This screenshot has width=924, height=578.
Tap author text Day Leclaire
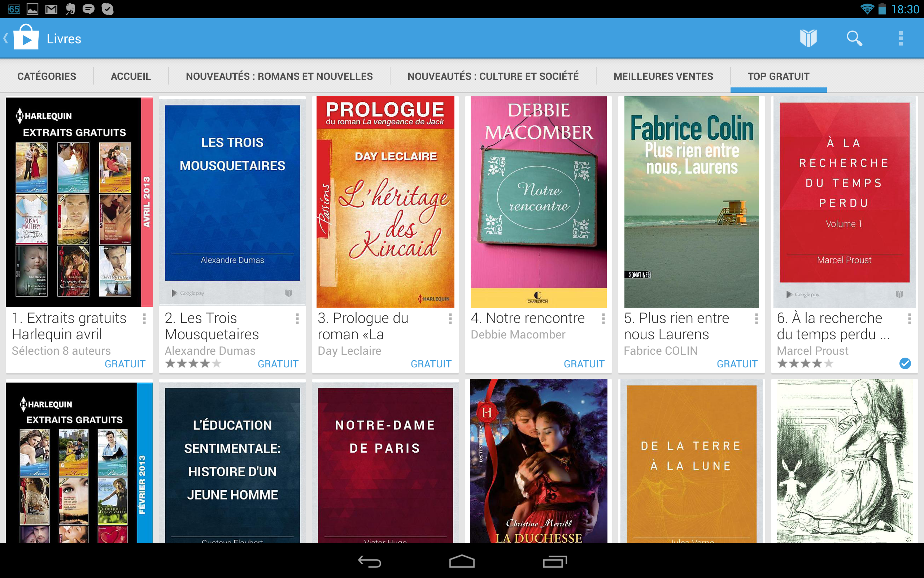click(x=349, y=350)
